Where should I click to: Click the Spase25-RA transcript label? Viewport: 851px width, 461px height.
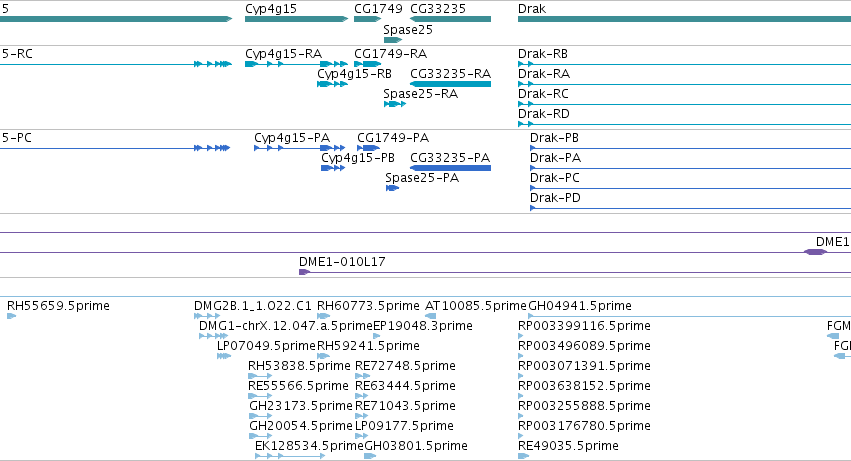pyautogui.click(x=421, y=94)
